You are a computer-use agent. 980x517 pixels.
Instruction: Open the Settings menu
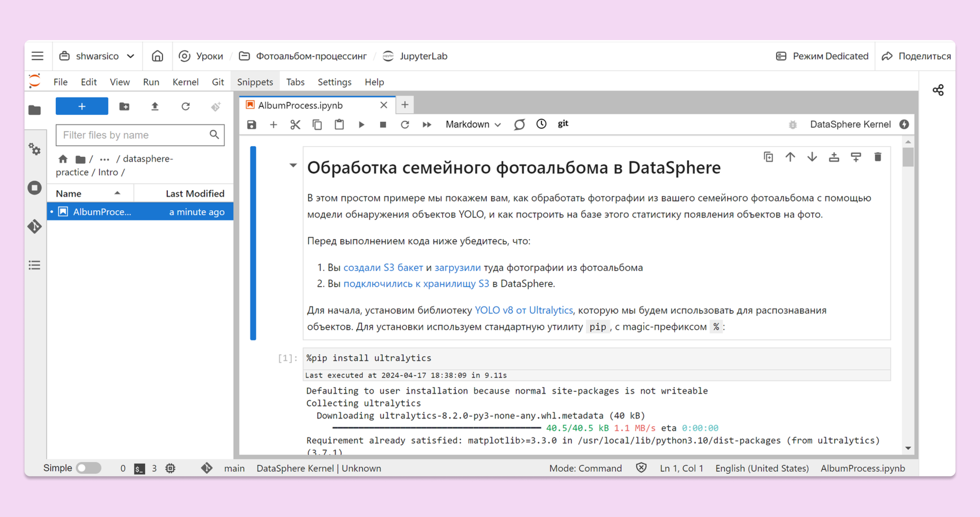coord(334,82)
